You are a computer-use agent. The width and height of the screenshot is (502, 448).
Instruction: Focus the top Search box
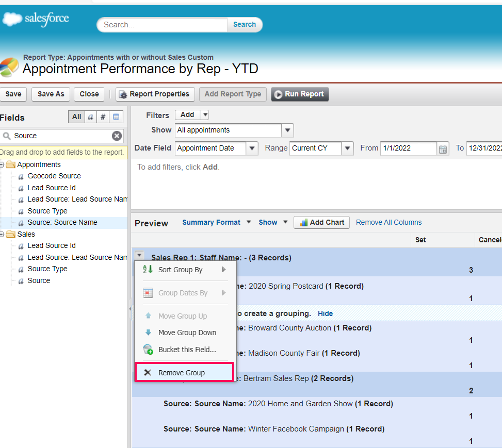[x=163, y=25]
